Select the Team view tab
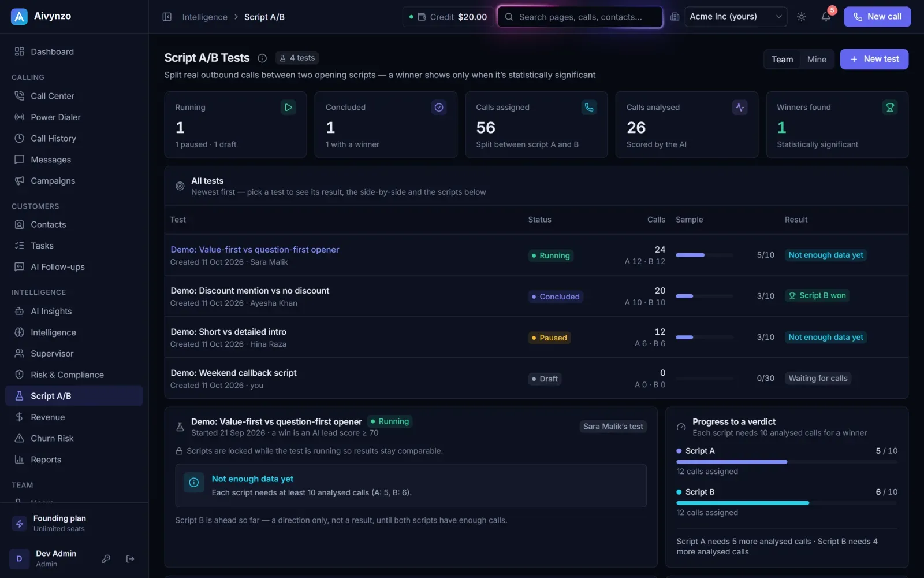The image size is (924, 578). 782,59
